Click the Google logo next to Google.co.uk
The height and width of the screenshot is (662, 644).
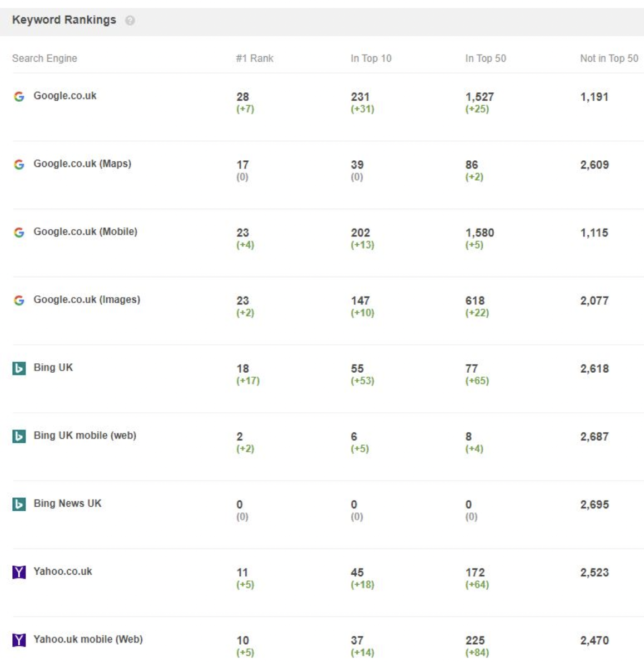(19, 96)
